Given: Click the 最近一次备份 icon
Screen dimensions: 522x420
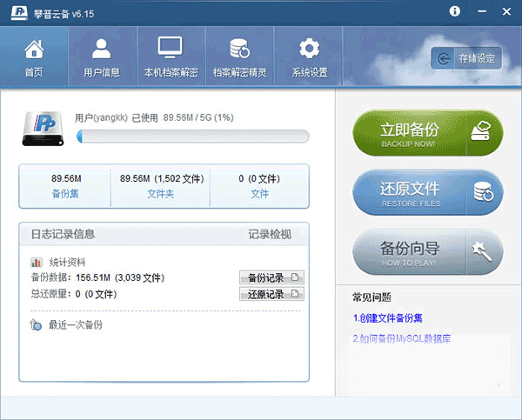Looking at the screenshot, I should [x=36, y=325].
